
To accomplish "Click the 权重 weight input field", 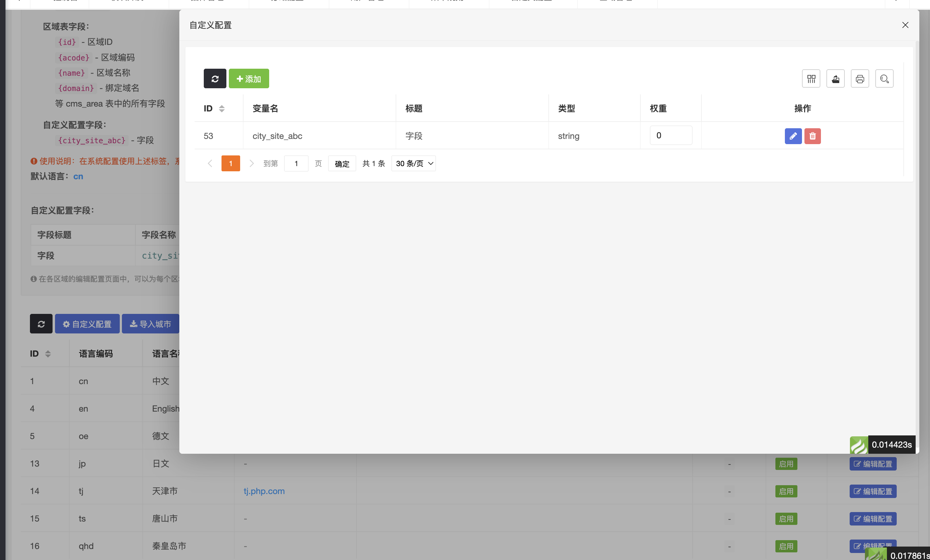I will tap(671, 135).
